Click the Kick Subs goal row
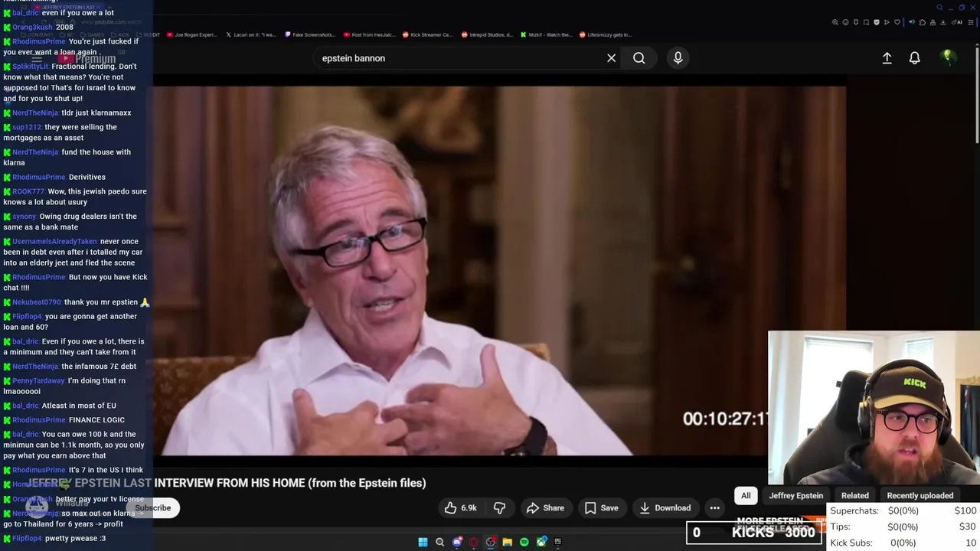The width and height of the screenshot is (980, 551). [x=903, y=543]
